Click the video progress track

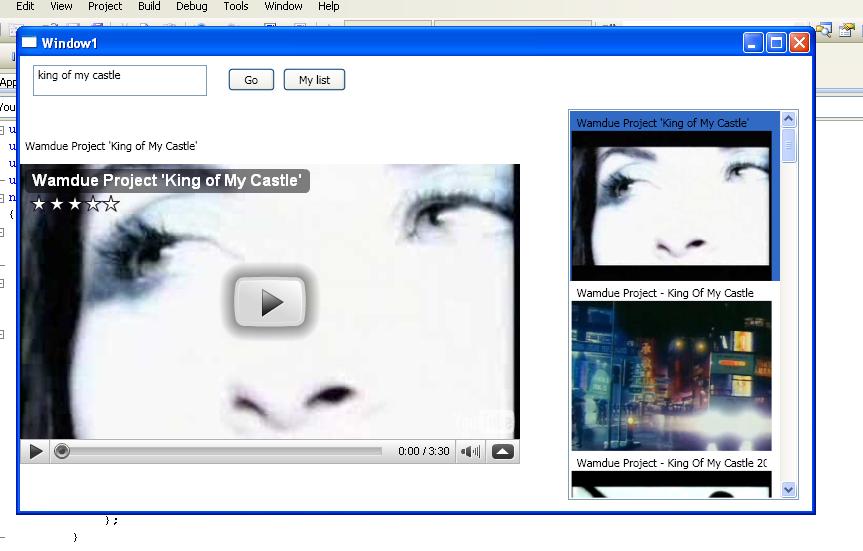pyautogui.click(x=226, y=451)
